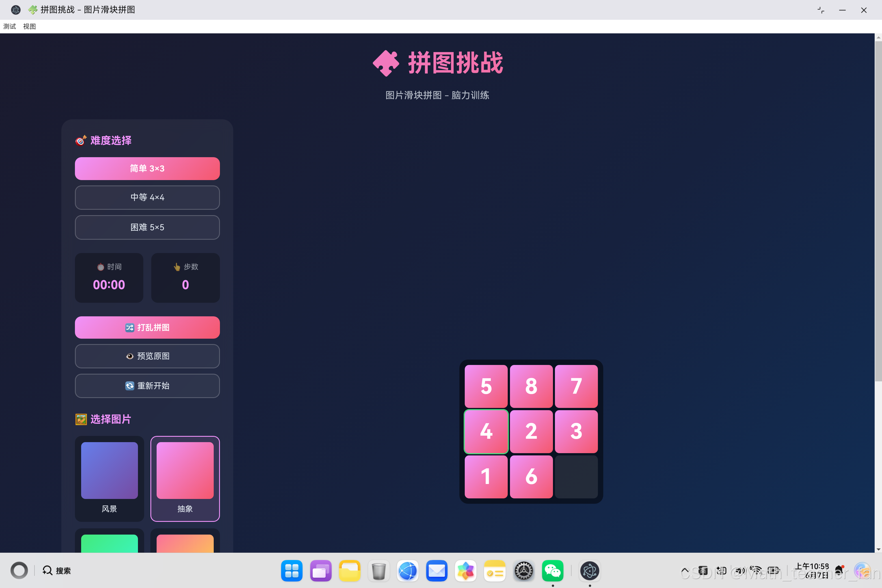Click the window restore-down icon
Viewport: 882px width, 588px height.
(821, 10)
